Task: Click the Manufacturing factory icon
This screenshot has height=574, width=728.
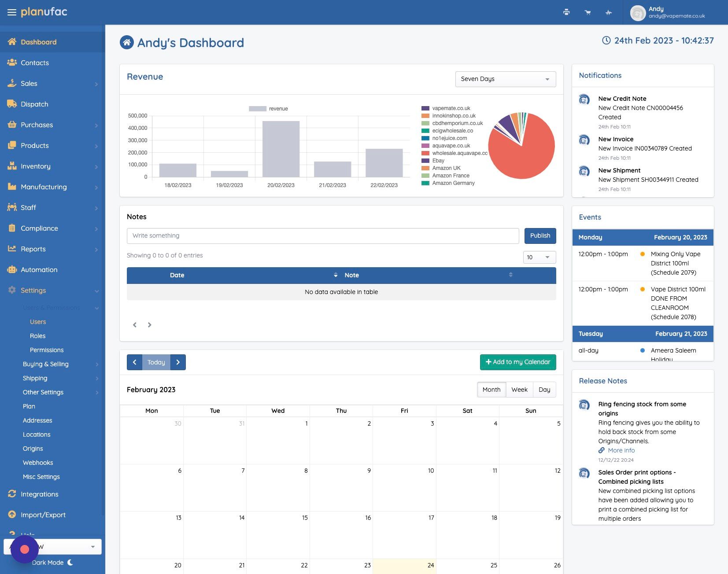Action: pyautogui.click(x=12, y=187)
